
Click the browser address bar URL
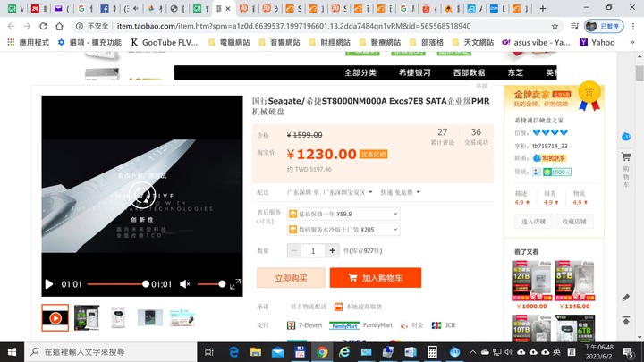point(293,26)
